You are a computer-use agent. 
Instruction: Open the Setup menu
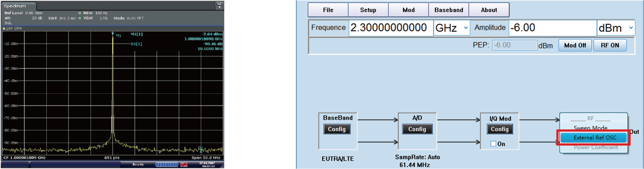[x=368, y=10]
